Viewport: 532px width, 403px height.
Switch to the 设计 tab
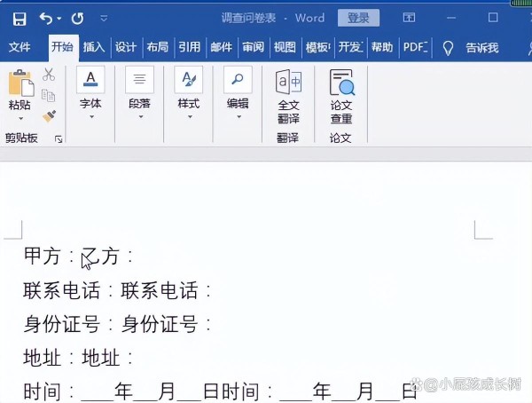coord(126,47)
